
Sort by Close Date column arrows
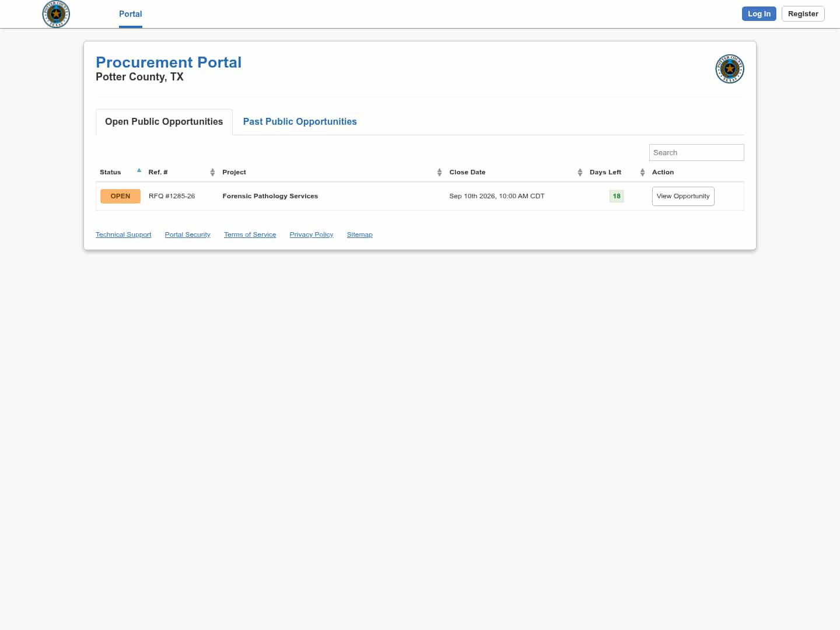[x=580, y=172]
